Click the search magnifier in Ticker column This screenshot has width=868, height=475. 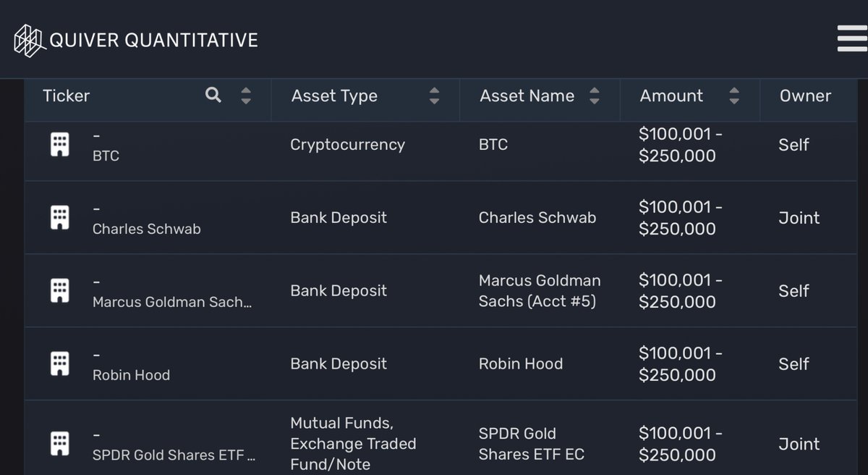point(213,95)
